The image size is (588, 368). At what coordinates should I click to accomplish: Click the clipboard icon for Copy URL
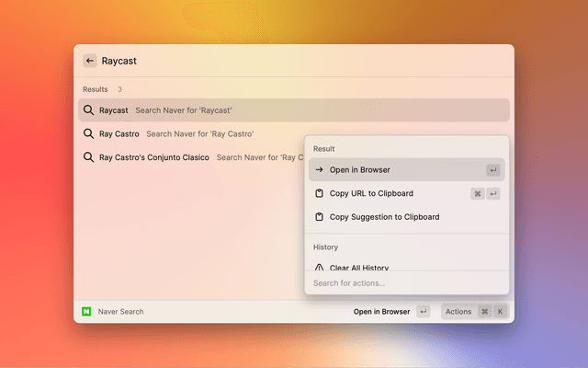coord(319,194)
